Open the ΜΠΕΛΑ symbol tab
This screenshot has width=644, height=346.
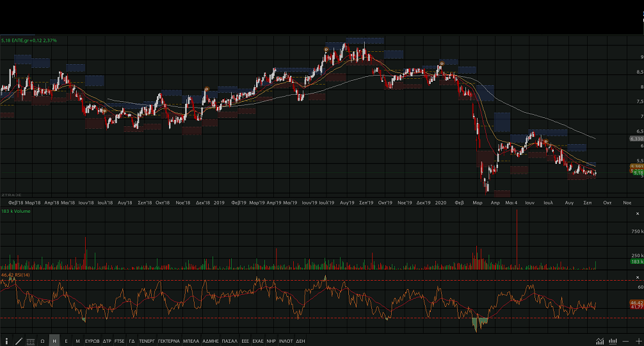click(191, 341)
